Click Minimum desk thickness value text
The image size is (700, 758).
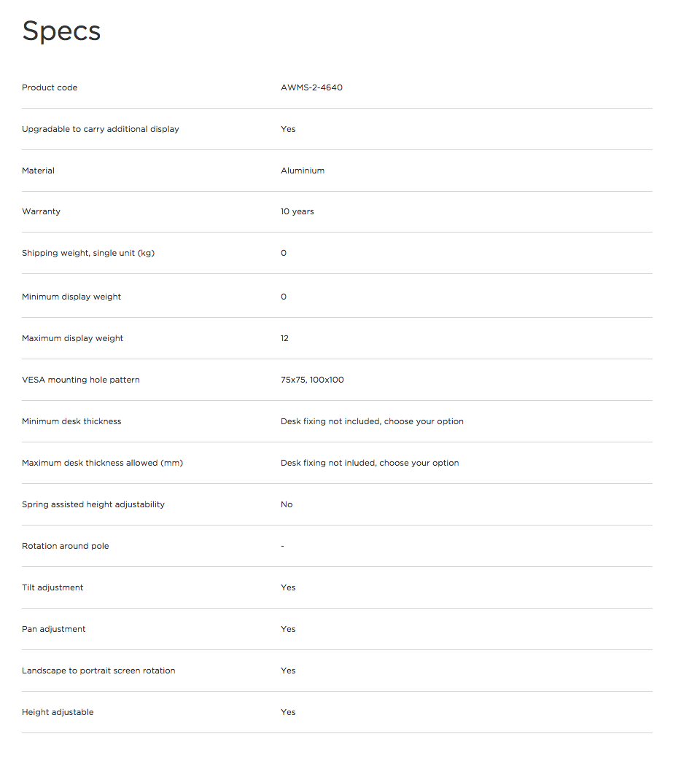(372, 421)
